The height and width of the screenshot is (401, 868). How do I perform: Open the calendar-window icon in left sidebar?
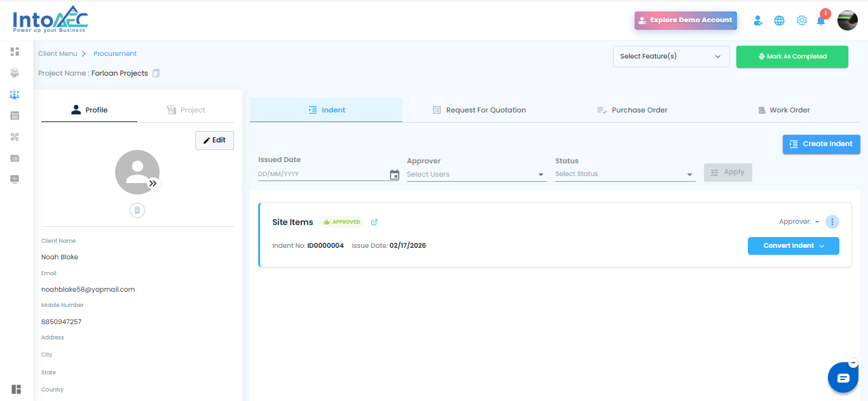pyautogui.click(x=15, y=116)
